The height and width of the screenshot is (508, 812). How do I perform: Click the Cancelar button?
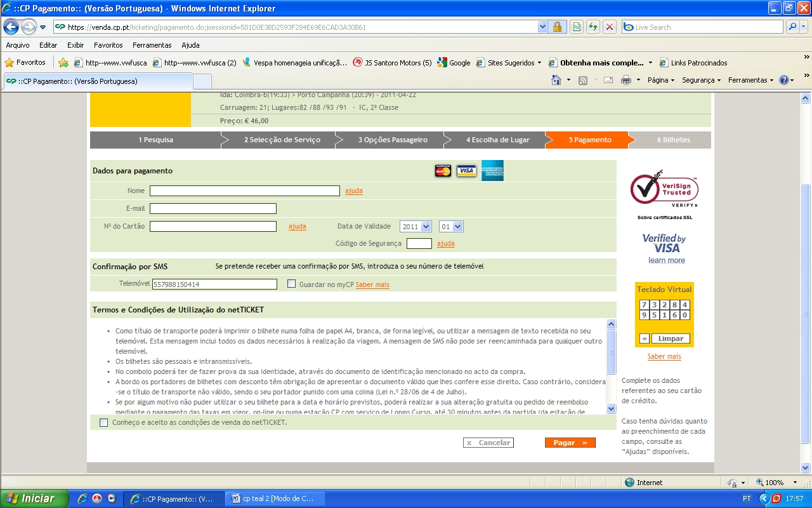pyautogui.click(x=488, y=443)
